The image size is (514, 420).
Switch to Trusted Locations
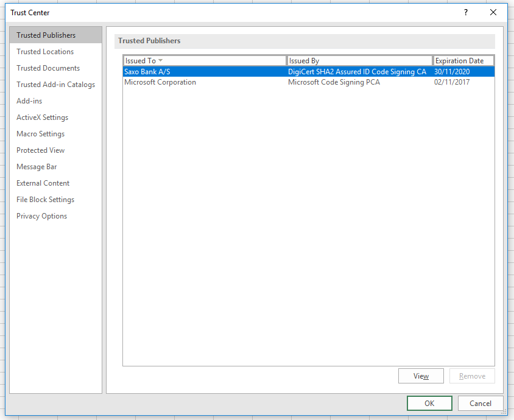point(45,52)
